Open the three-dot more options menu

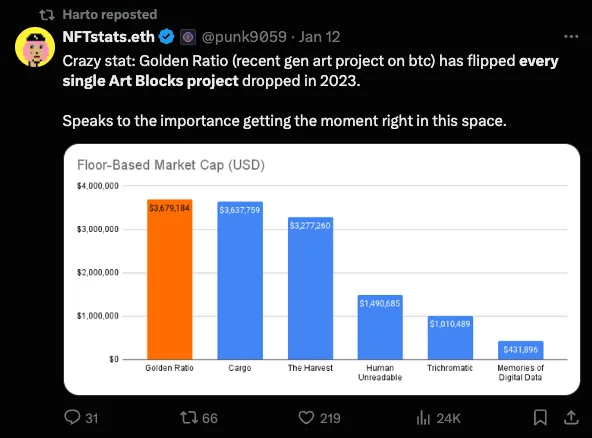(571, 37)
